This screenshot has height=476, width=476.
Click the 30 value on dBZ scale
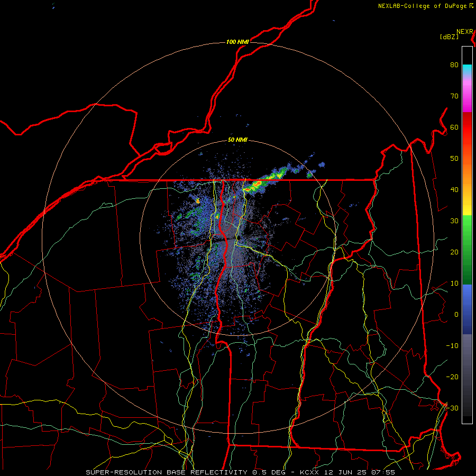coord(454,221)
